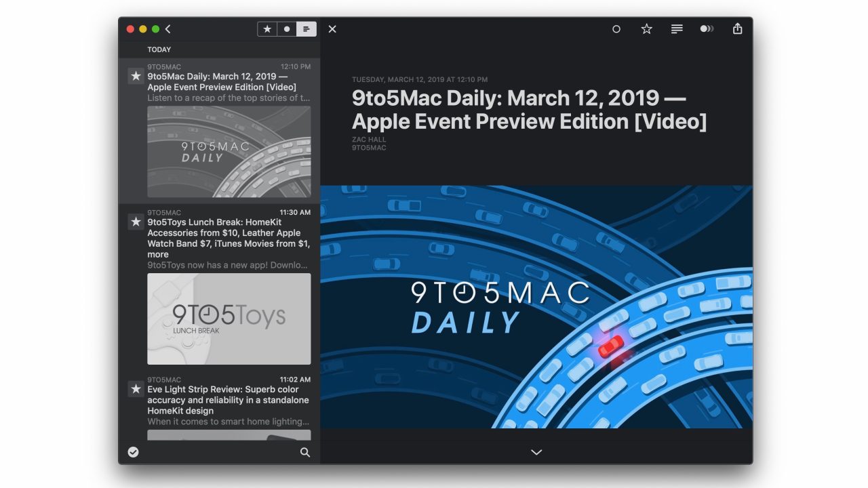Open reader text view icon

pos(677,29)
